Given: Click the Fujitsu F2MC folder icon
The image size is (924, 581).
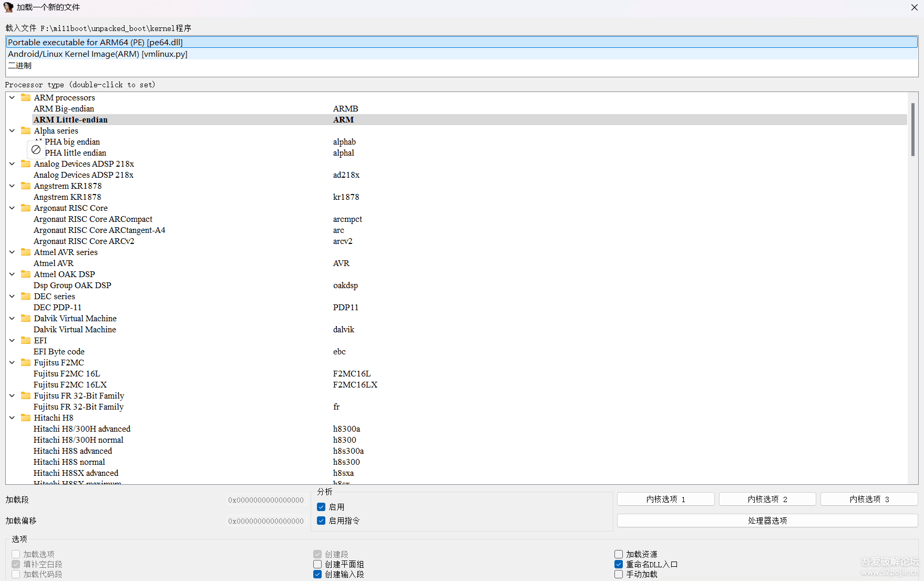Looking at the screenshot, I should pos(25,362).
